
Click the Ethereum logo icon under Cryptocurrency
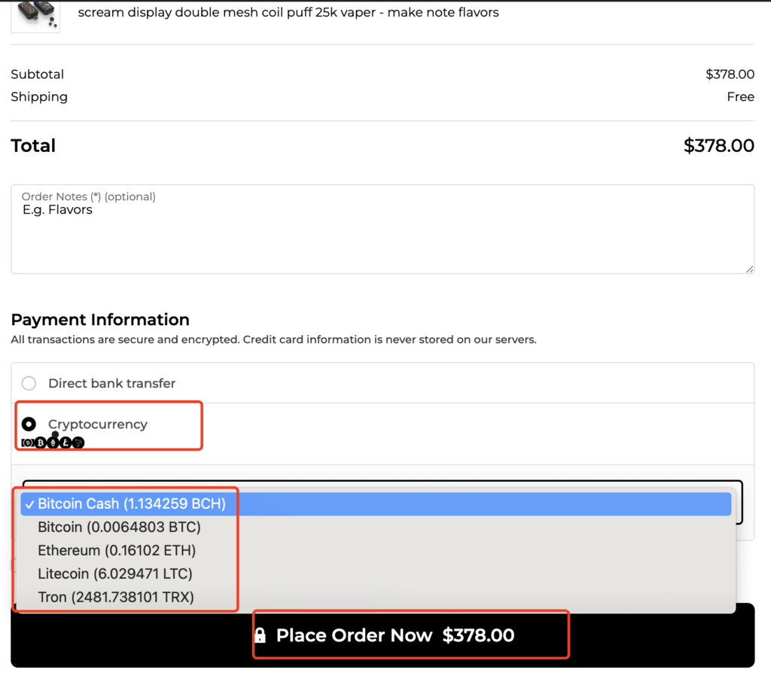[53, 443]
